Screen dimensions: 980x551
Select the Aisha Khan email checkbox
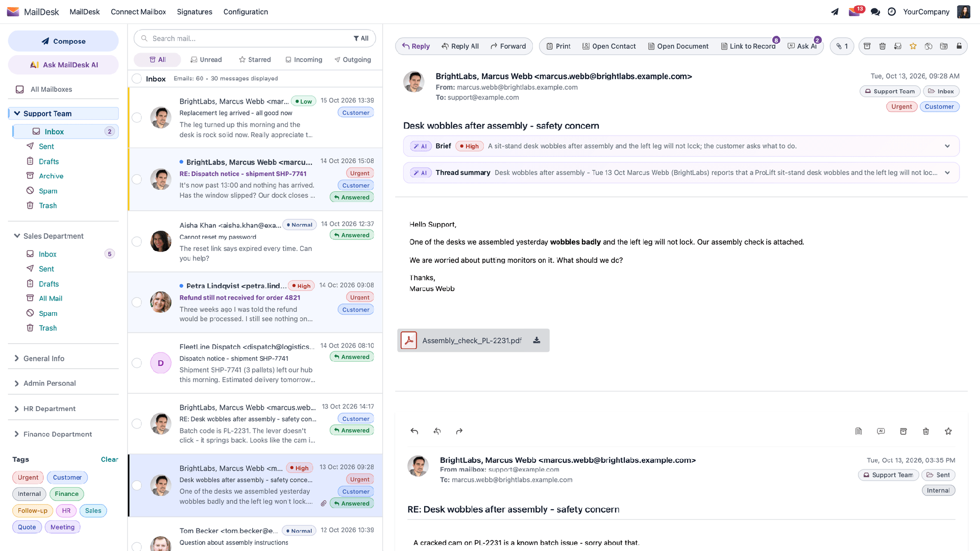[137, 241]
